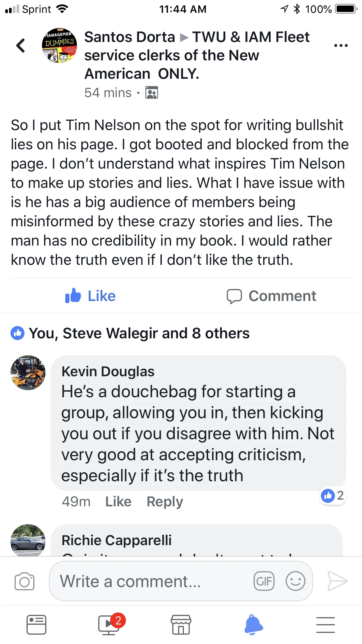Tap the camera icon to attach photo
The image size is (362, 644).
pos(24,581)
